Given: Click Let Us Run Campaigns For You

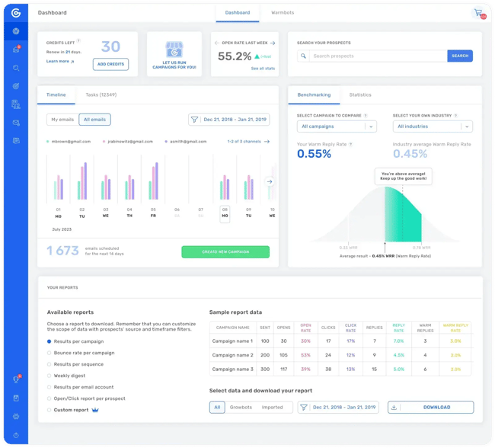Looking at the screenshot, I should click(174, 65).
